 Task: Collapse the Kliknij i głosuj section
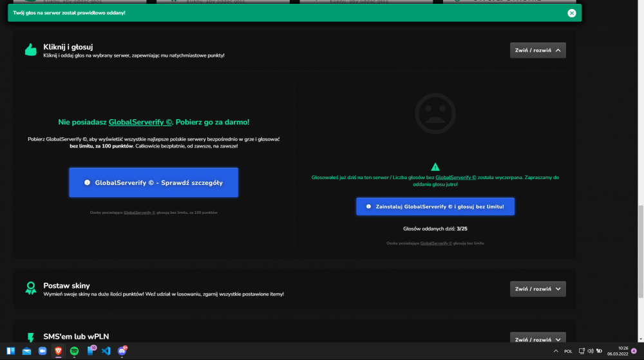538,50
